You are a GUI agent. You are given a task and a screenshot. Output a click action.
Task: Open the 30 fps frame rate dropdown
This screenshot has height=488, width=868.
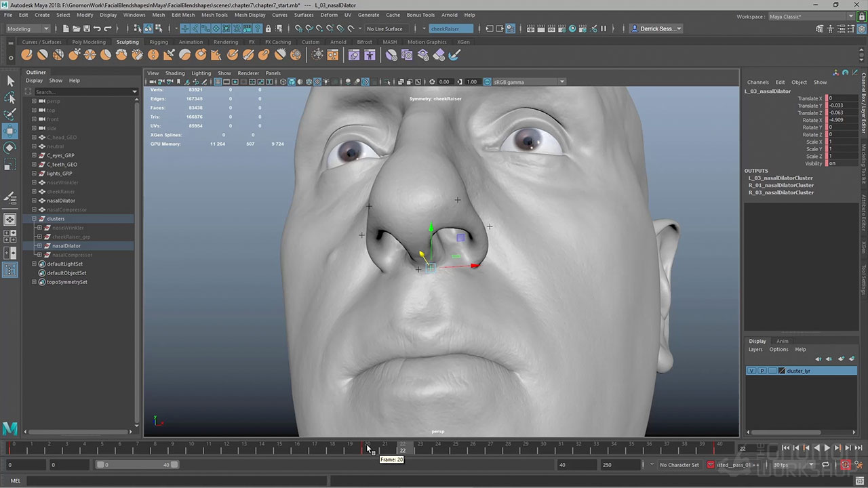tap(791, 465)
